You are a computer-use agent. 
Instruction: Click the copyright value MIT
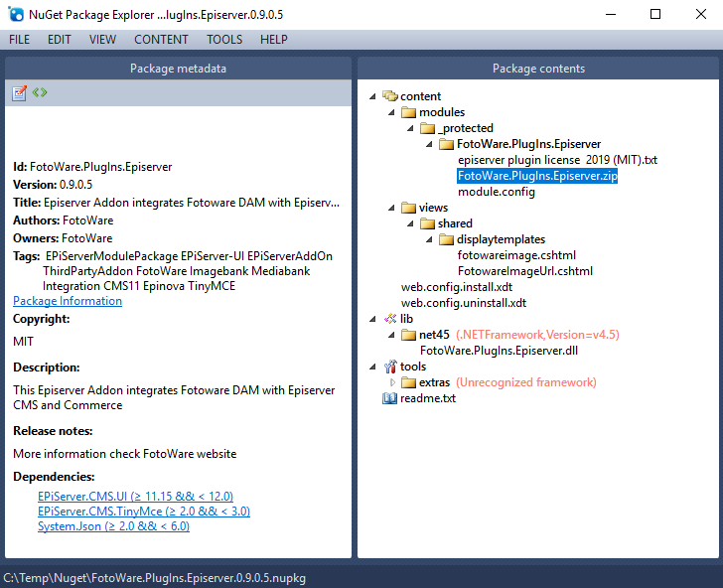click(23, 342)
